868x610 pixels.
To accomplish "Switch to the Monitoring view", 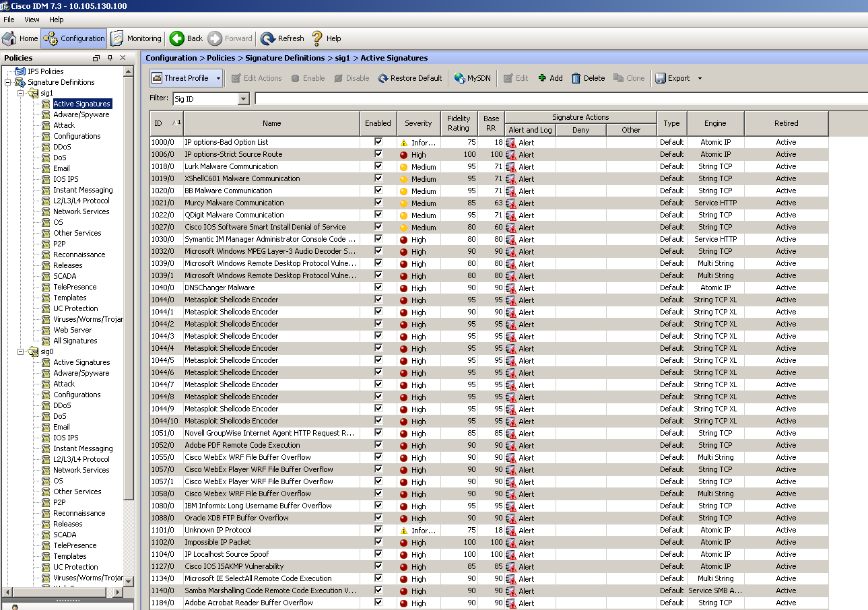I will click(137, 38).
